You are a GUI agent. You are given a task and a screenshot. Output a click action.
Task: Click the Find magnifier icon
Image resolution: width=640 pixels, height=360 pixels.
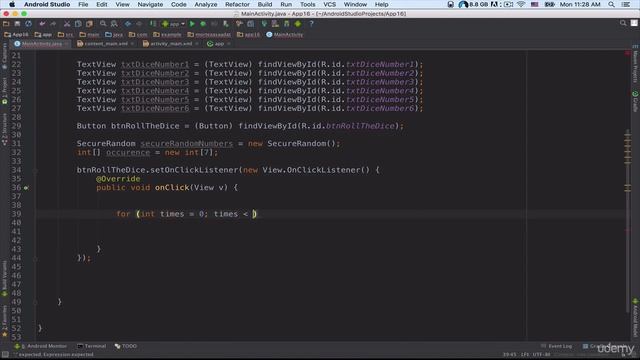tap(103, 24)
